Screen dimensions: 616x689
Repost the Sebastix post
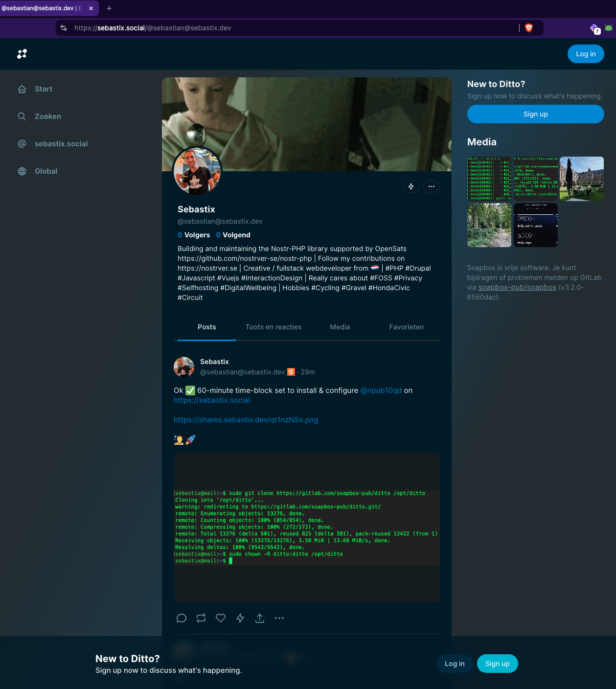click(x=201, y=618)
